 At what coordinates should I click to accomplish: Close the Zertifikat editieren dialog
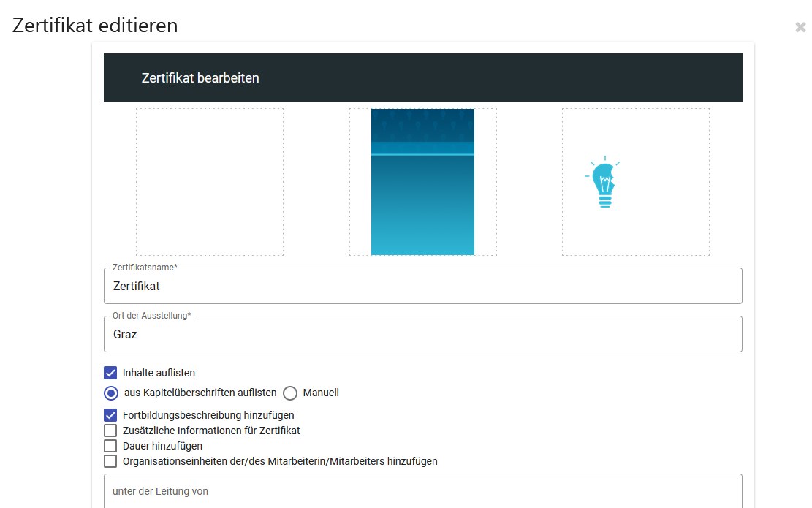tap(800, 28)
